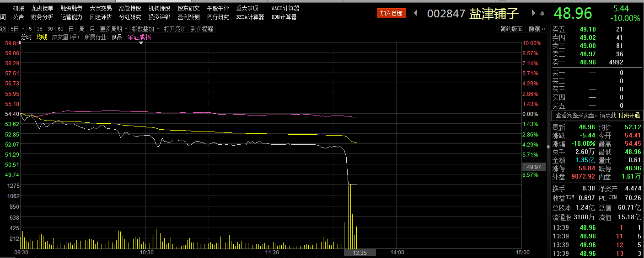
Task: Click the small panel collapse arrow beside quotes
Action: coord(549,147)
